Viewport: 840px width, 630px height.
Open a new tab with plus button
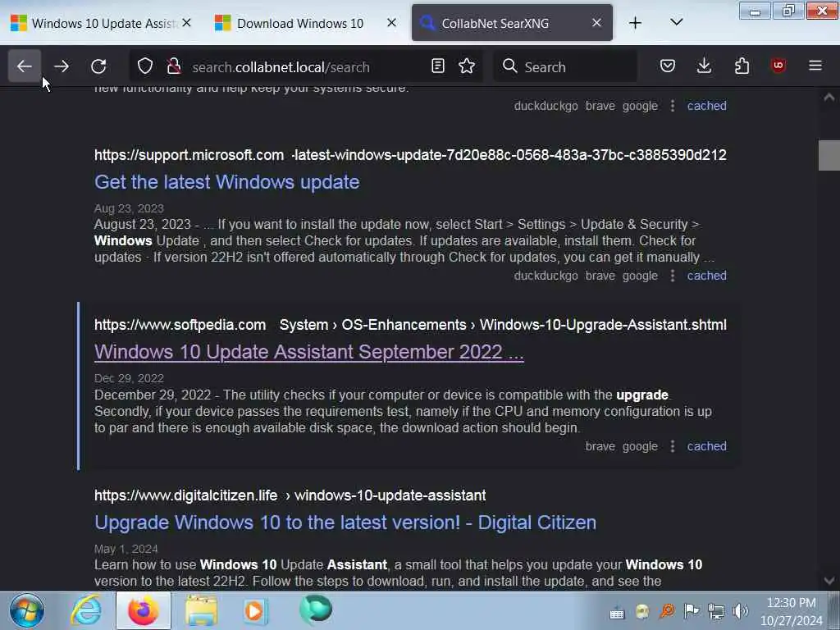coord(636,23)
